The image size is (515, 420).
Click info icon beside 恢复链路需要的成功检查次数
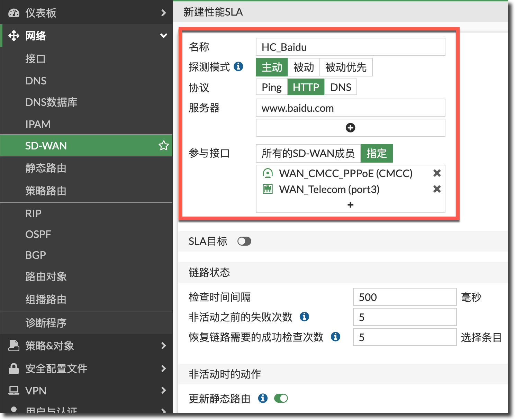pos(335,337)
